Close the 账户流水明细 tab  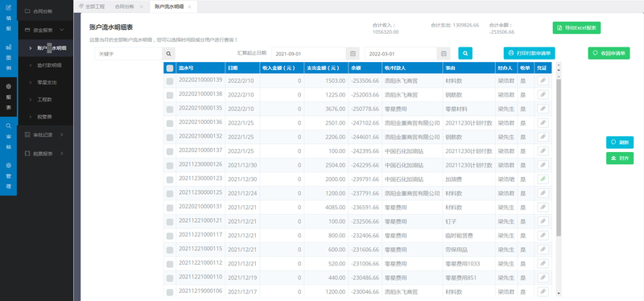(189, 7)
